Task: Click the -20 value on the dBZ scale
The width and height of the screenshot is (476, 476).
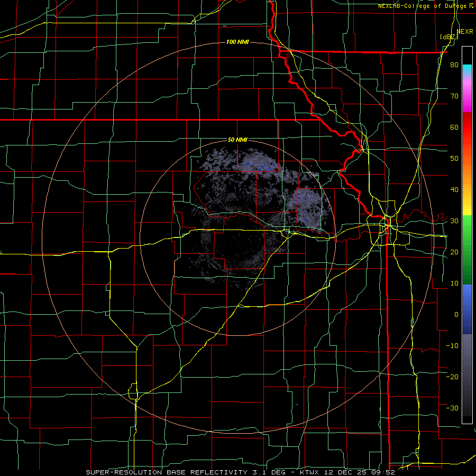Action: click(452, 377)
